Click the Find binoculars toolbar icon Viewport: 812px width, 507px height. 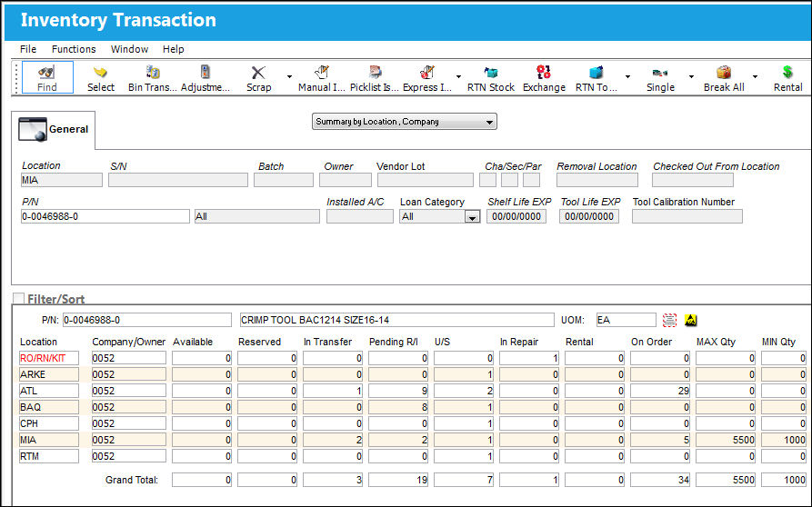tap(46, 72)
